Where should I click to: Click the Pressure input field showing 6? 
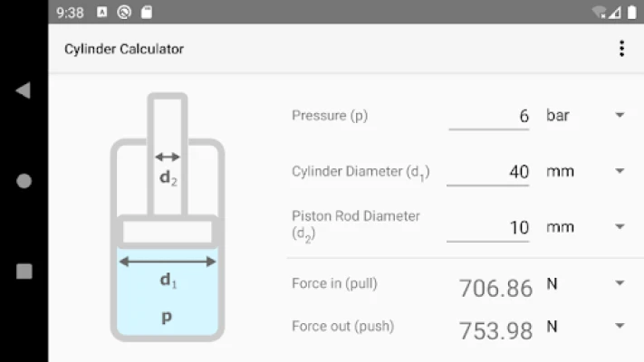click(489, 117)
